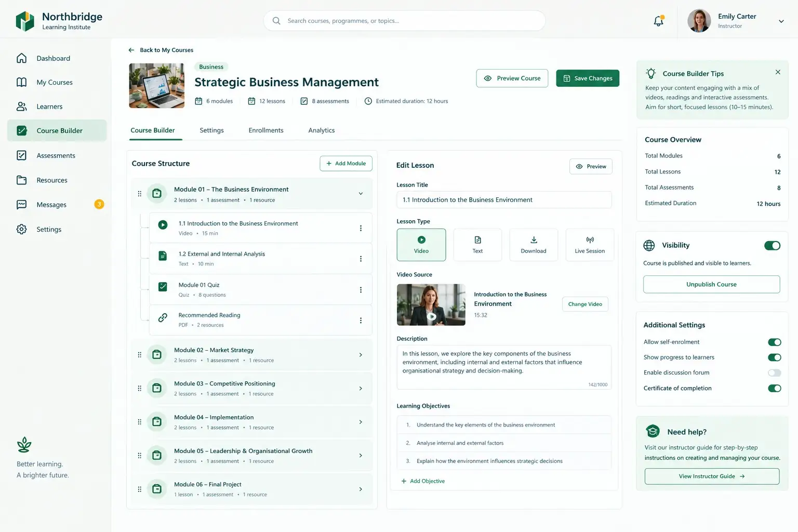Open options menu for Recommended Reading
This screenshot has width=798, height=532.
pyautogui.click(x=361, y=321)
